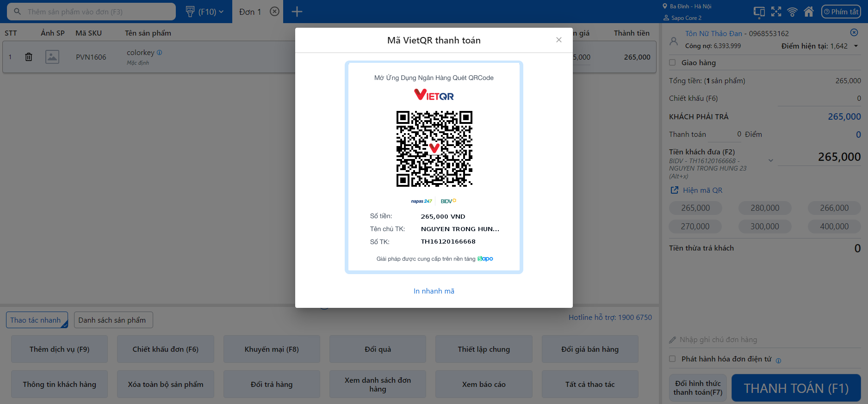Expand the customer points dropdown arrow
Screen dimensions: 868x404
(856, 46)
